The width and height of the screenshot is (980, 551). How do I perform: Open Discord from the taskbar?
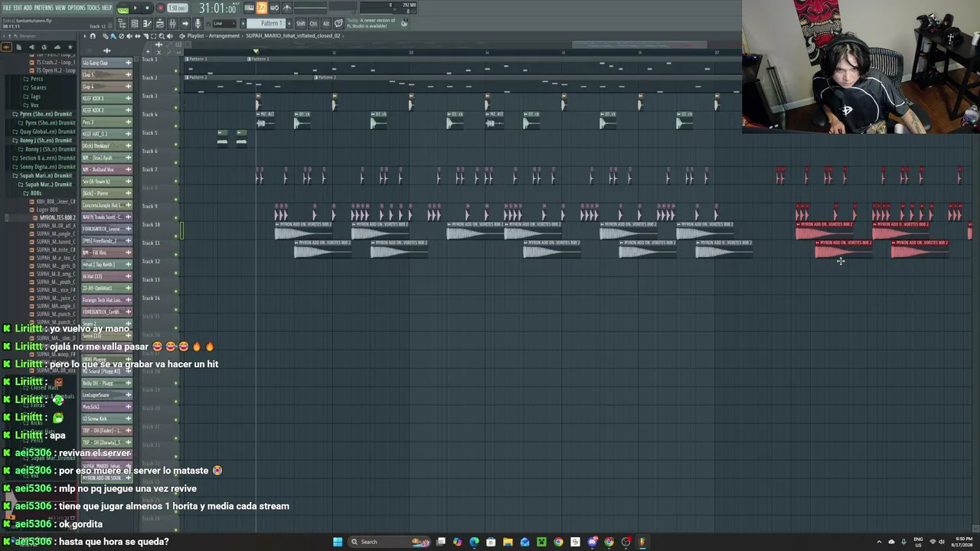point(592,542)
